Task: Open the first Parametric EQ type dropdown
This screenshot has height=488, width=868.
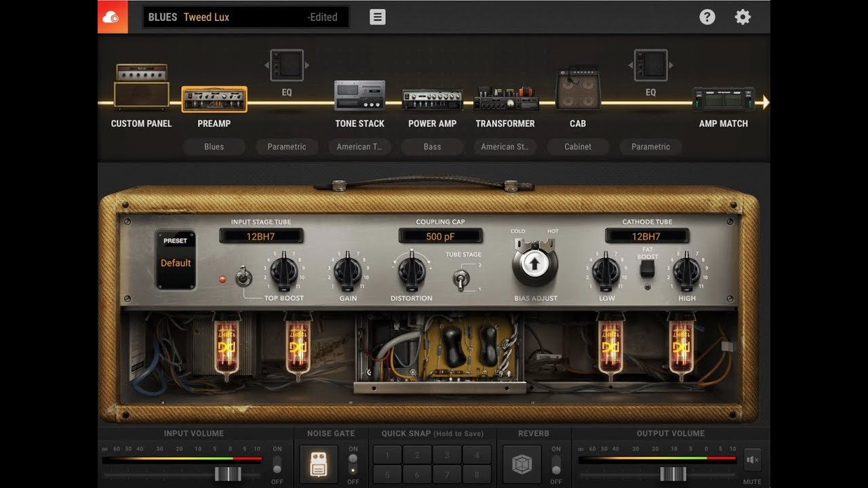Action: tap(287, 146)
